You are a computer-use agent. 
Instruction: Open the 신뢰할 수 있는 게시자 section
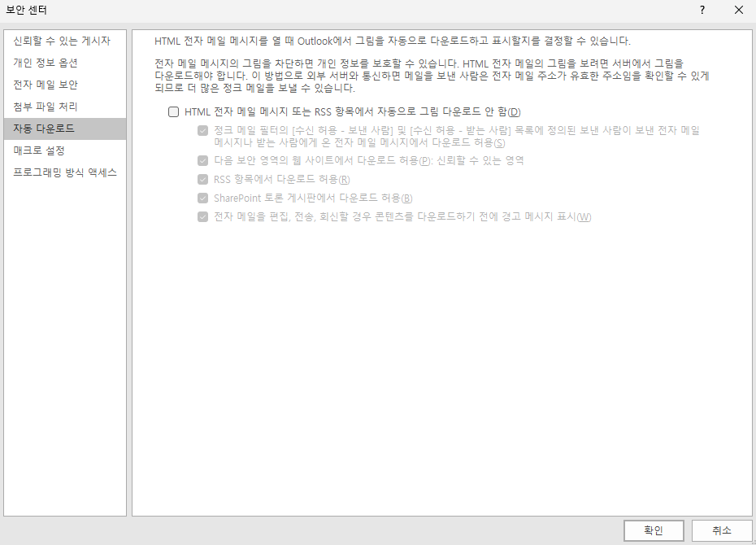coord(64,41)
